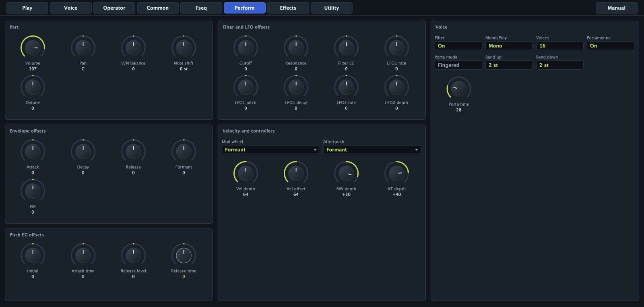Click the LFO2 rate knob

[346, 87]
